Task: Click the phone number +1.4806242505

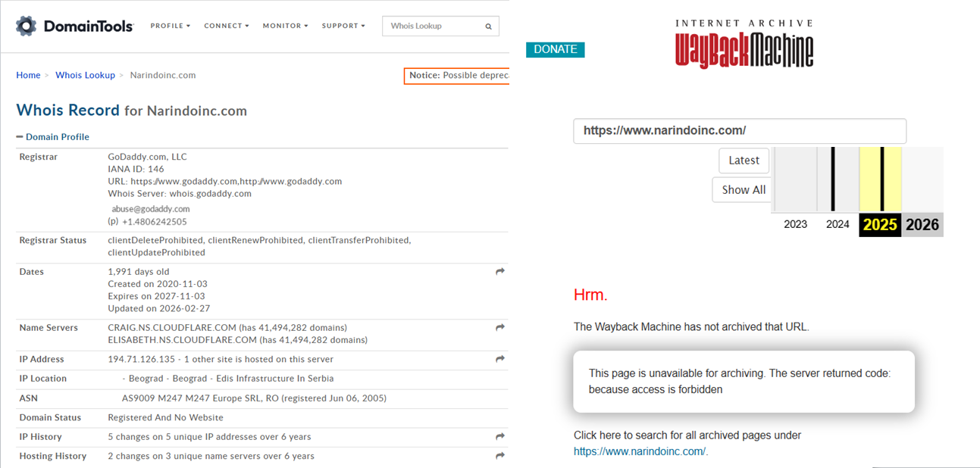Action: tap(154, 222)
